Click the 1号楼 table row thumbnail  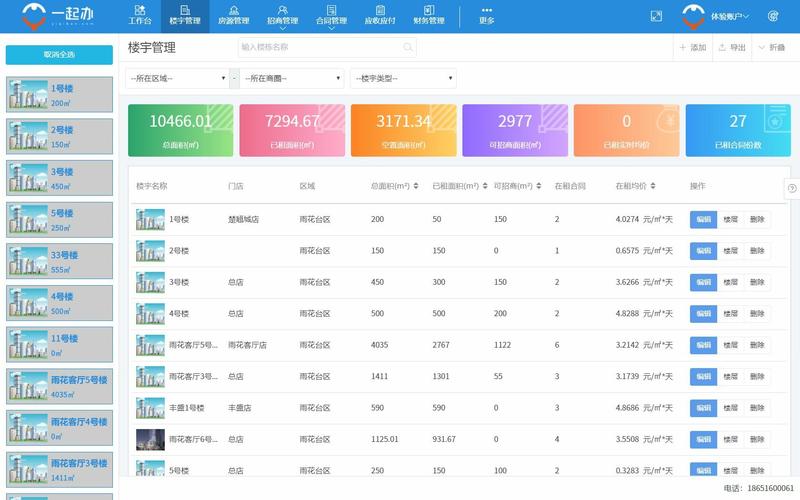point(150,219)
